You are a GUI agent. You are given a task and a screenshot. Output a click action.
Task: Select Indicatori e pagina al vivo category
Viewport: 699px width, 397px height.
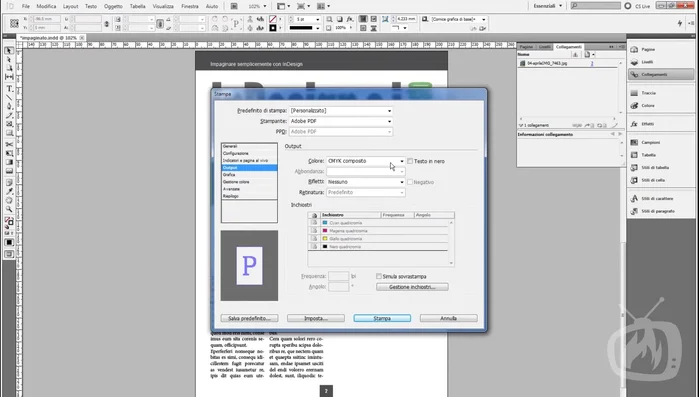(x=249, y=160)
